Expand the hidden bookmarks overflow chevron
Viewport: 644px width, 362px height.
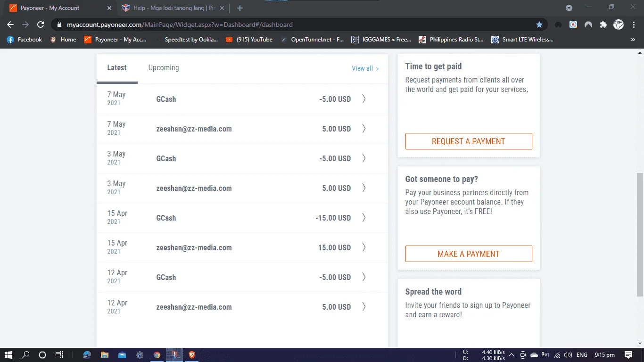(x=633, y=40)
